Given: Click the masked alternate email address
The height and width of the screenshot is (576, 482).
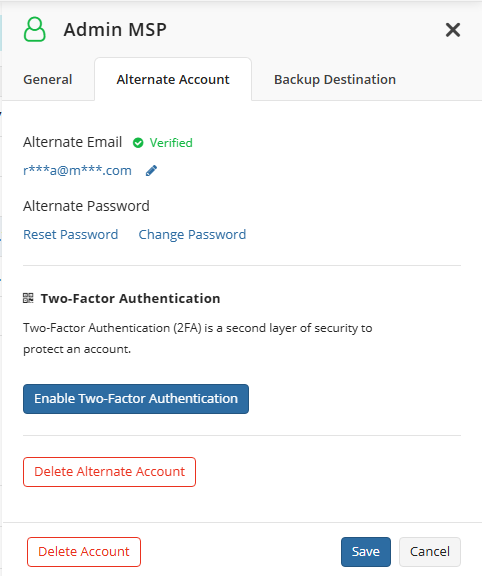Looking at the screenshot, I should point(77,170).
